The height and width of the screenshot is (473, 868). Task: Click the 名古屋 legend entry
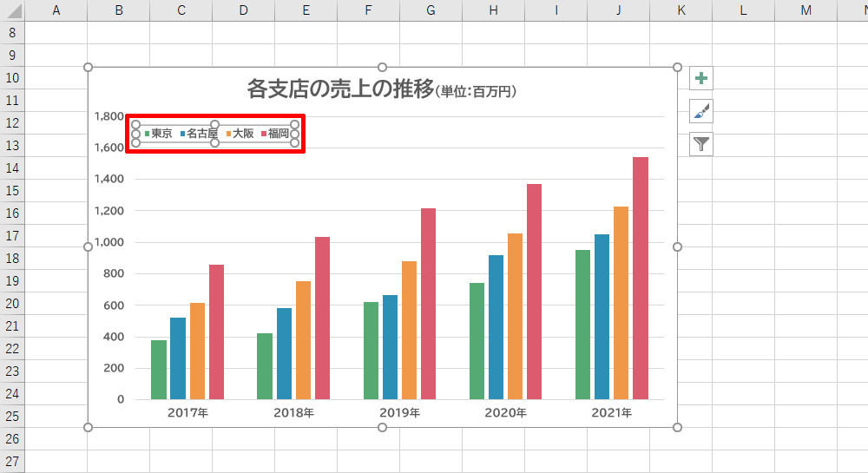(199, 134)
